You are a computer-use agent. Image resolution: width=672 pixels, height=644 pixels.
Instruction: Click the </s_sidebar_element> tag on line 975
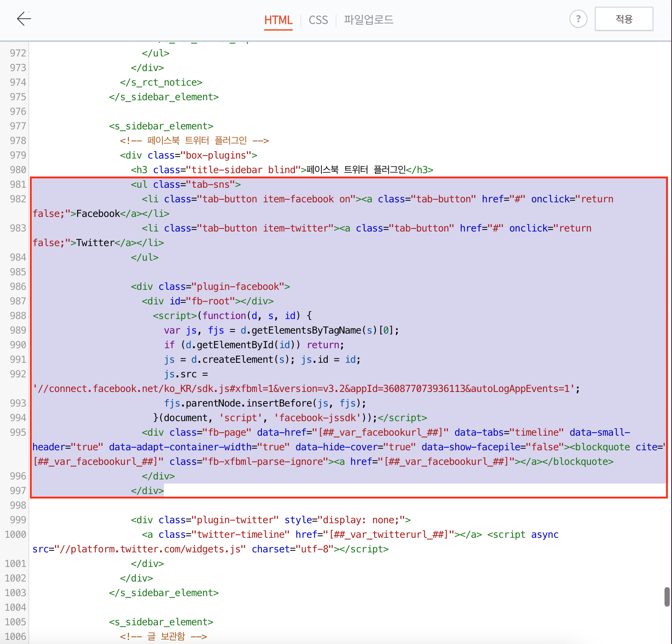(164, 97)
